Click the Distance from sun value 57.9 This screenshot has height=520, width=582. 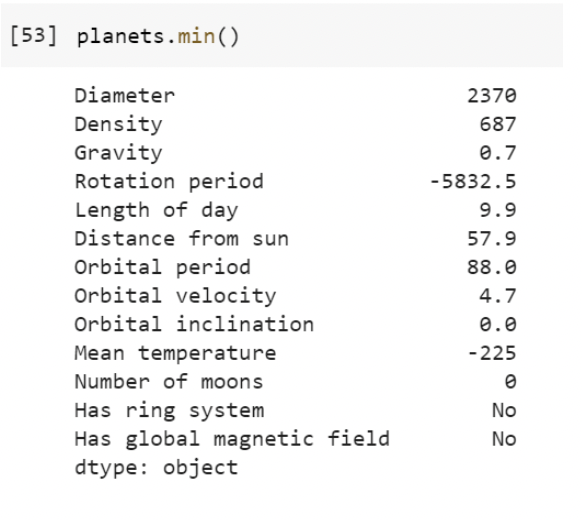[x=491, y=239]
